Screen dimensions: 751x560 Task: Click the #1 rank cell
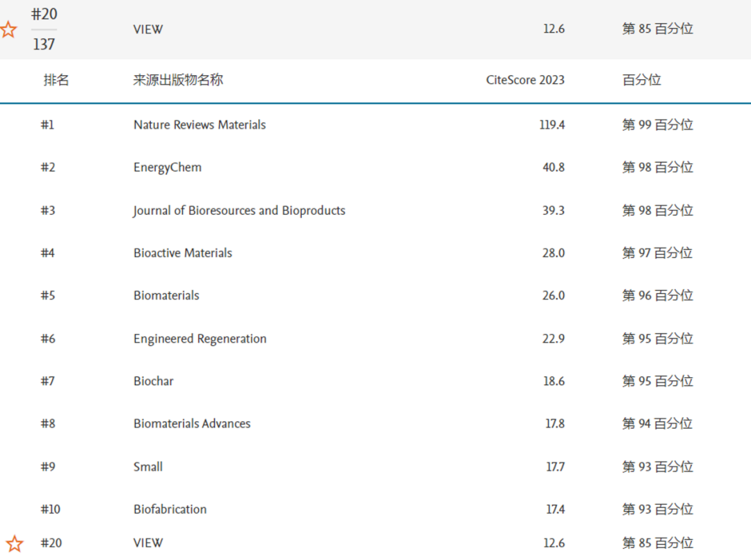click(47, 125)
